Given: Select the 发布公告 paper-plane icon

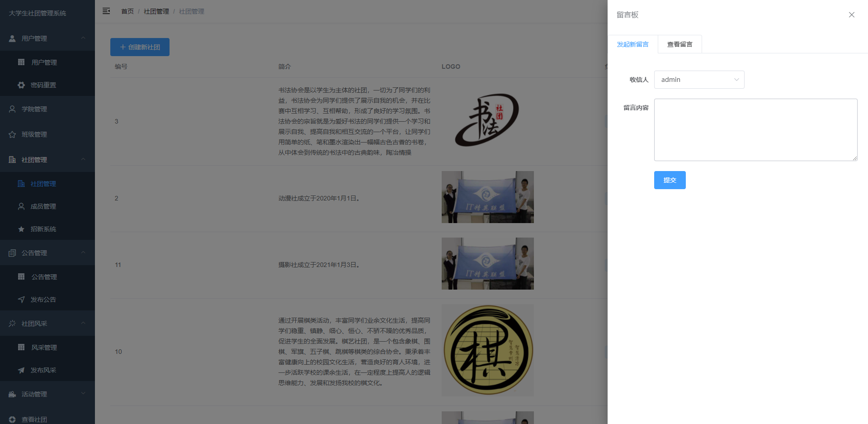Looking at the screenshot, I should (21, 299).
